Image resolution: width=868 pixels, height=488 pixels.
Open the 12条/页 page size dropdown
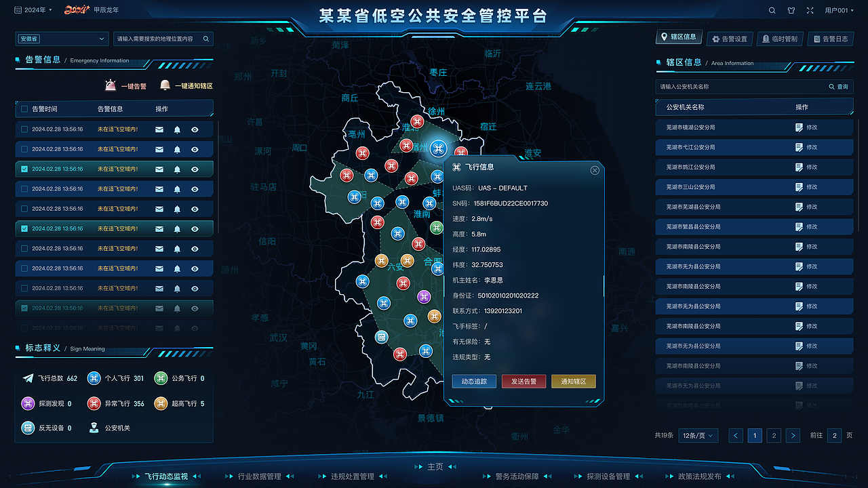(699, 435)
